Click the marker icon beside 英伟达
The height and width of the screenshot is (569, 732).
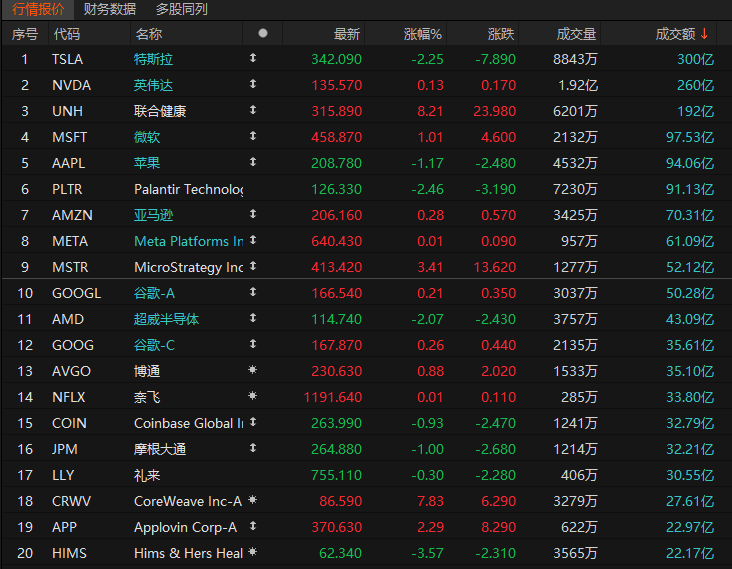point(253,85)
